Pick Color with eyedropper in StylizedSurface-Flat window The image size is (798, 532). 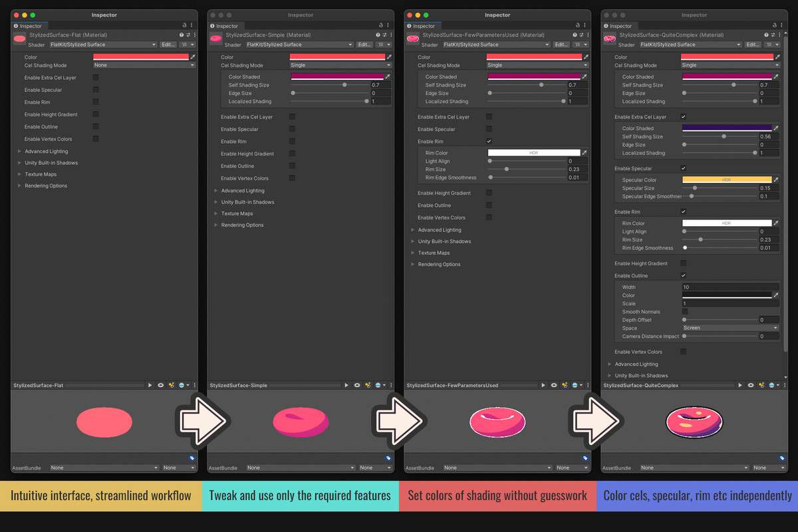pos(194,57)
